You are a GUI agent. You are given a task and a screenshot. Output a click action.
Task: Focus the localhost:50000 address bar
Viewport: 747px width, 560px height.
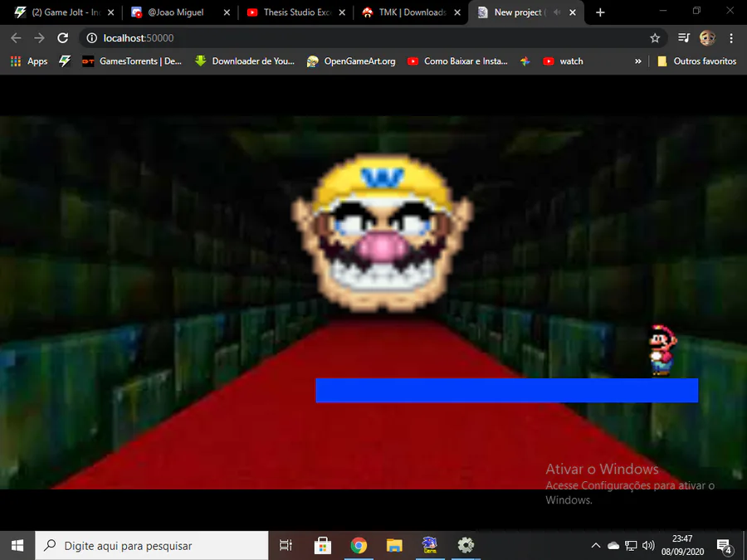(x=372, y=38)
